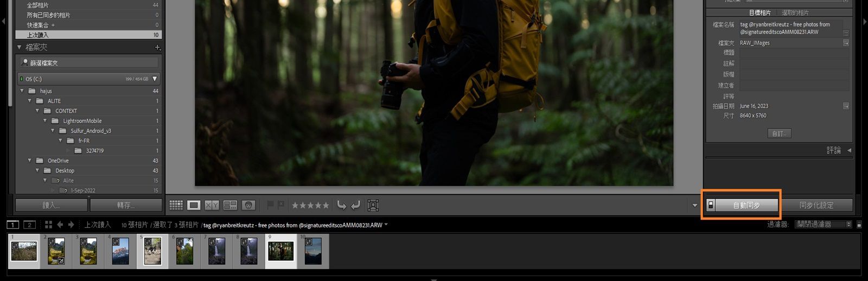Open XY Compare view

tap(212, 205)
